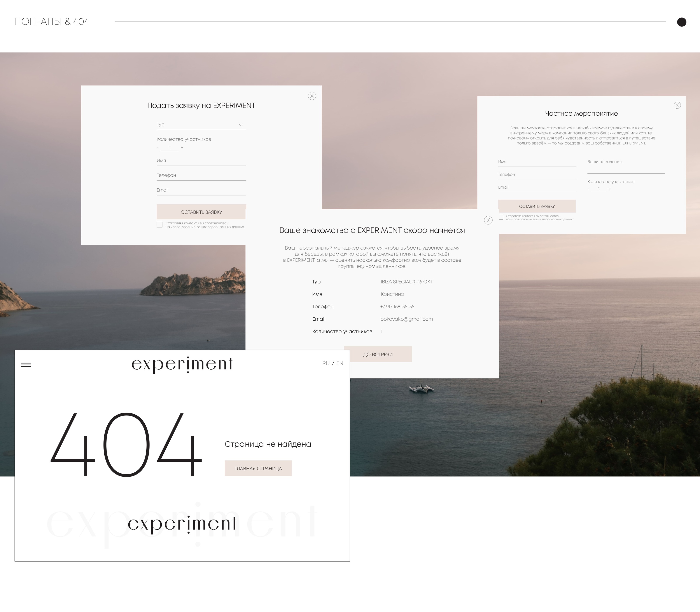
Task: Increase participants in private event popup
Action: (x=609, y=189)
